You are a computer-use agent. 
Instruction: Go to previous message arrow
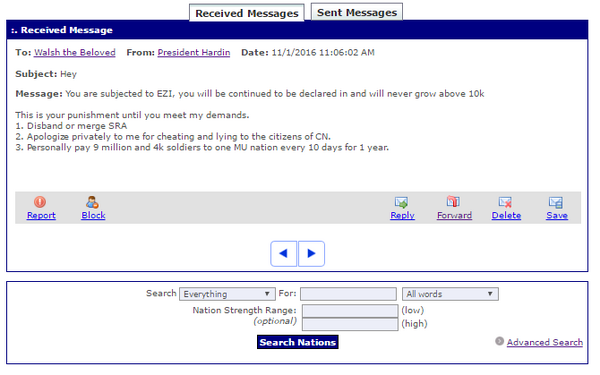click(x=284, y=254)
